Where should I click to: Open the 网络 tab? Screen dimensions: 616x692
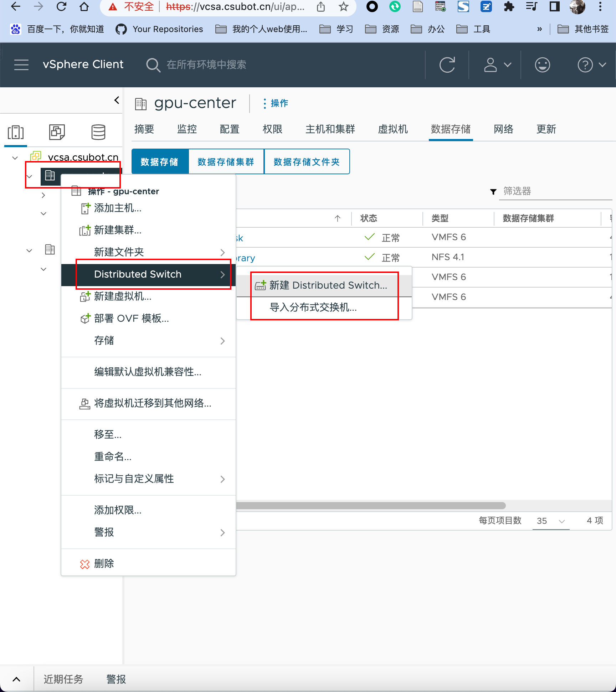[x=503, y=129]
